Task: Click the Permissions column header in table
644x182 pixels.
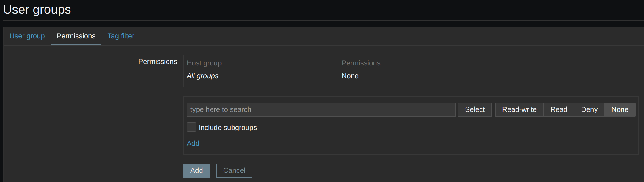Action: coord(361,63)
